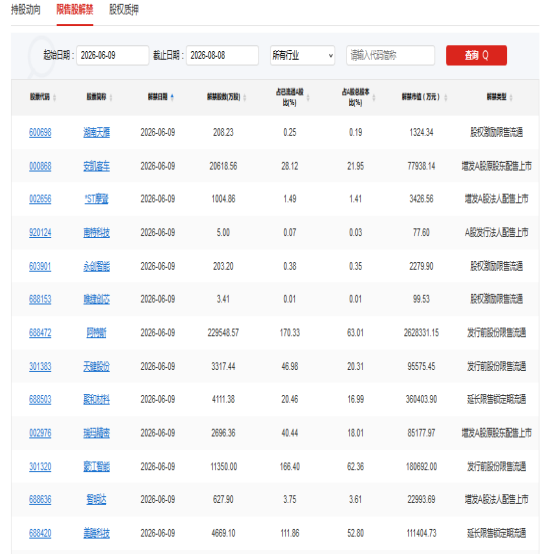Select the 1324.34 market value cell
The image size is (554, 555).
tap(421, 133)
